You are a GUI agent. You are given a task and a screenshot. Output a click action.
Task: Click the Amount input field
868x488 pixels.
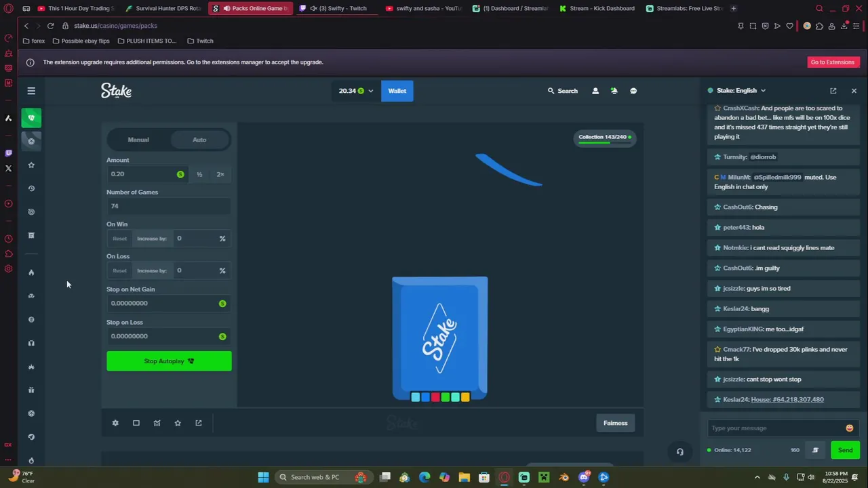(146, 174)
